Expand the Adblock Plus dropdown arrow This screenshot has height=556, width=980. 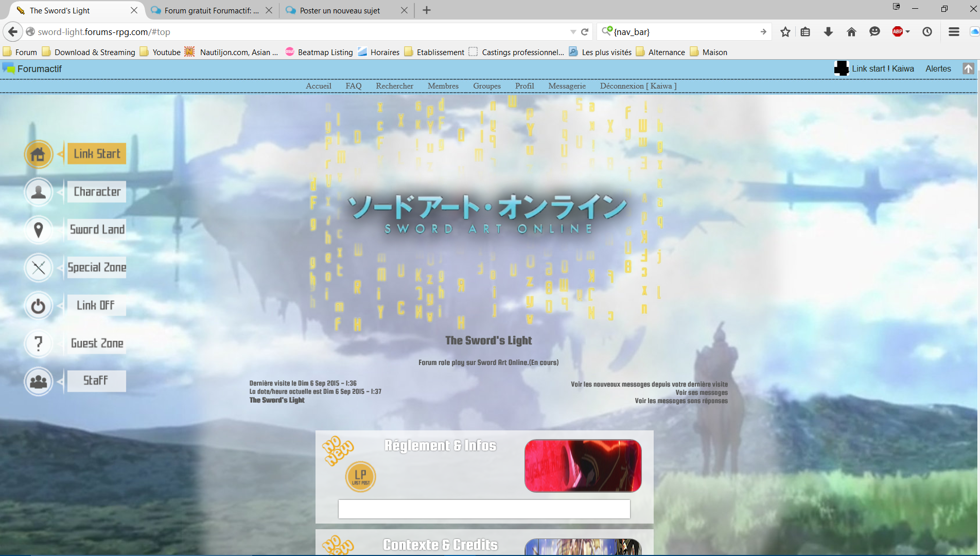click(908, 32)
